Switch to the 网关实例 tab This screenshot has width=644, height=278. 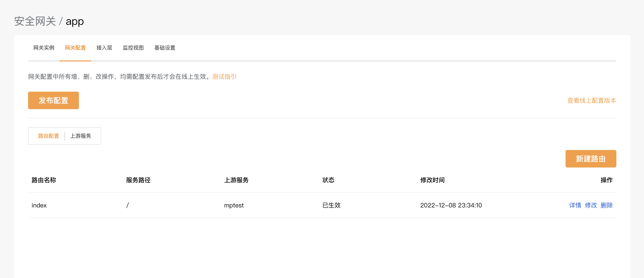point(44,48)
